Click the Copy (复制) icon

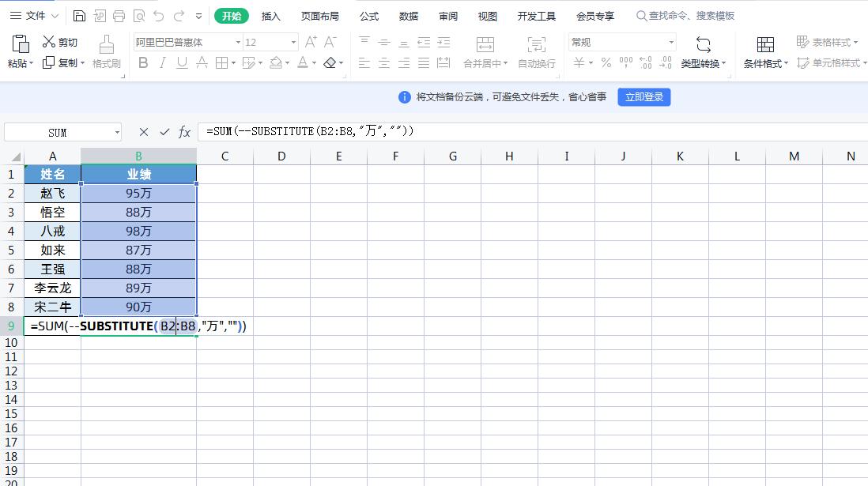pos(49,62)
